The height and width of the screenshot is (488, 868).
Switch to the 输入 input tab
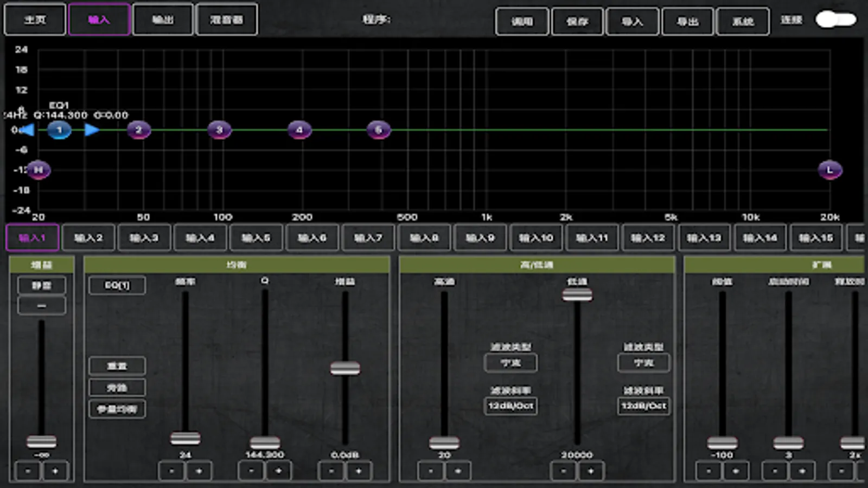(x=99, y=20)
